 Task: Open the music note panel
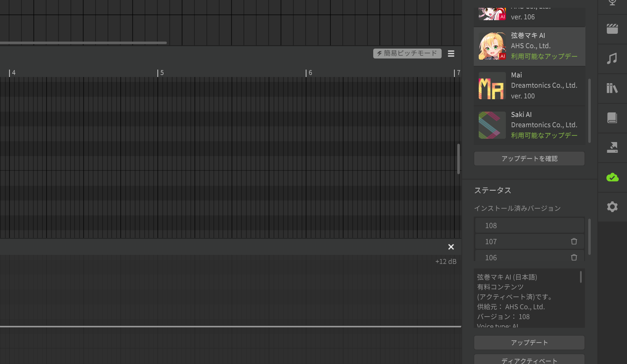[612, 59]
